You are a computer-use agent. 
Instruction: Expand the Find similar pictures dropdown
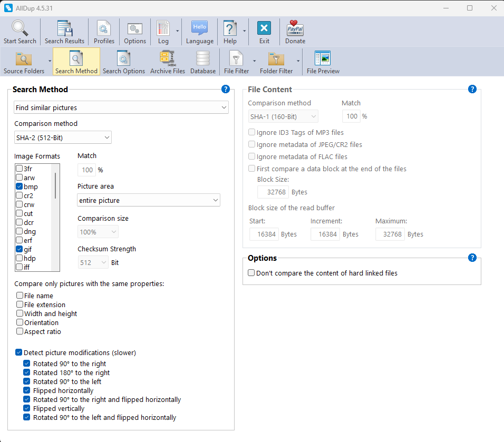coord(121,107)
